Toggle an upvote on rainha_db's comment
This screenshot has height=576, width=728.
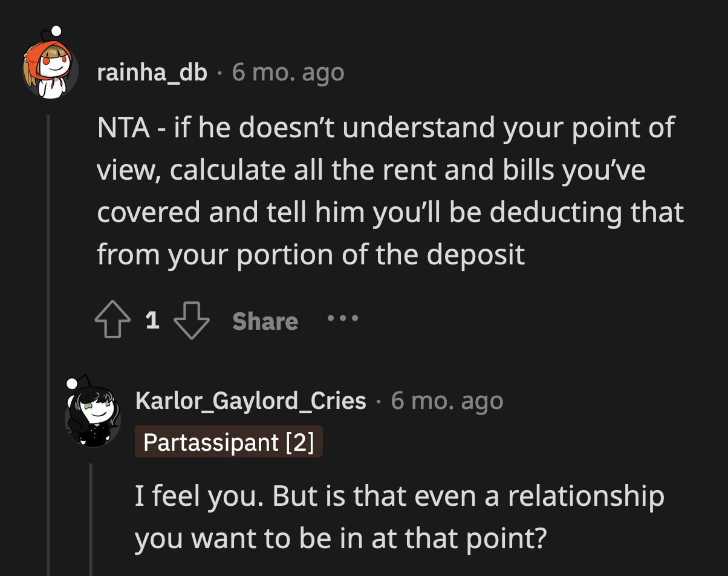(112, 319)
